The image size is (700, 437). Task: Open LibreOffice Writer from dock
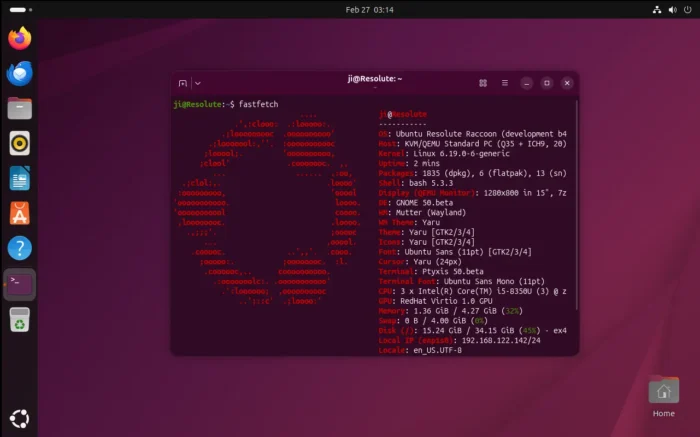tap(20, 178)
